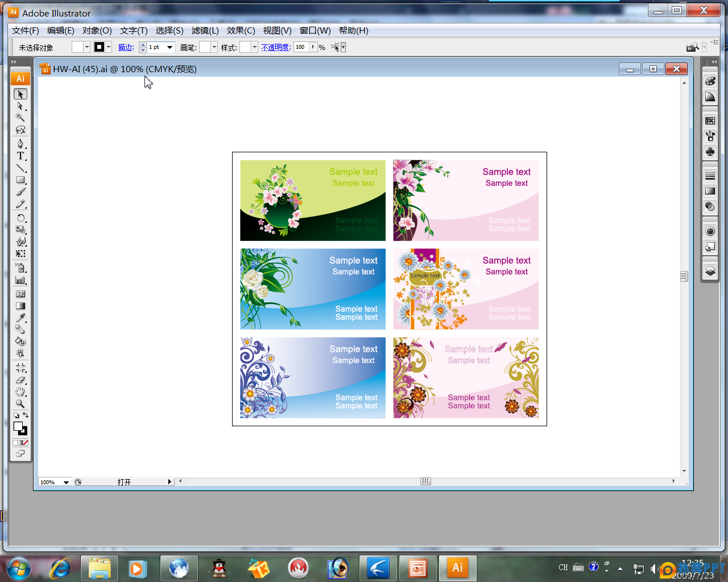Open the Gradient panel icon in dock
The width and height of the screenshot is (728, 582).
(710, 191)
